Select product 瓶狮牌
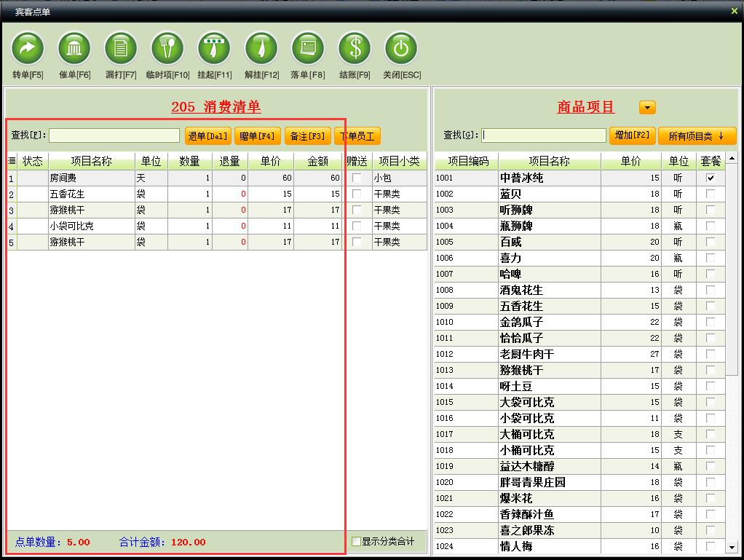Screen dimensions: 744x560 tap(579, 226)
